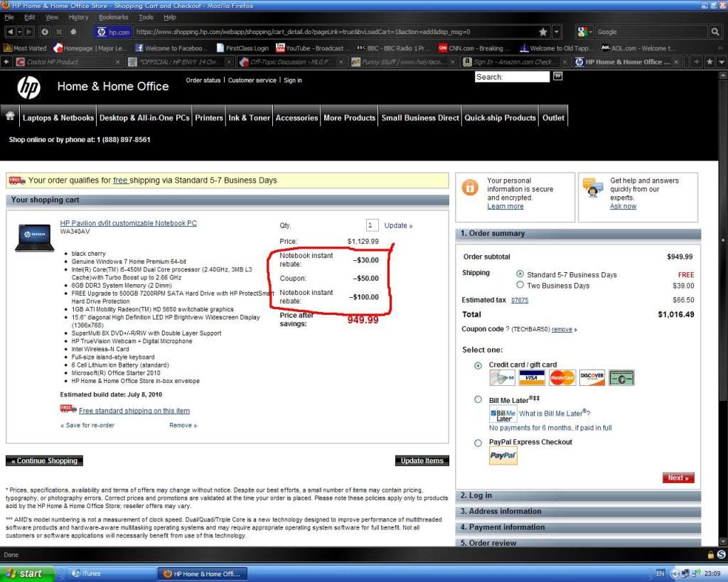Open HP Pavilion dv6t customizable Notebook link
This screenshot has width=728, height=582.
pyautogui.click(x=128, y=223)
